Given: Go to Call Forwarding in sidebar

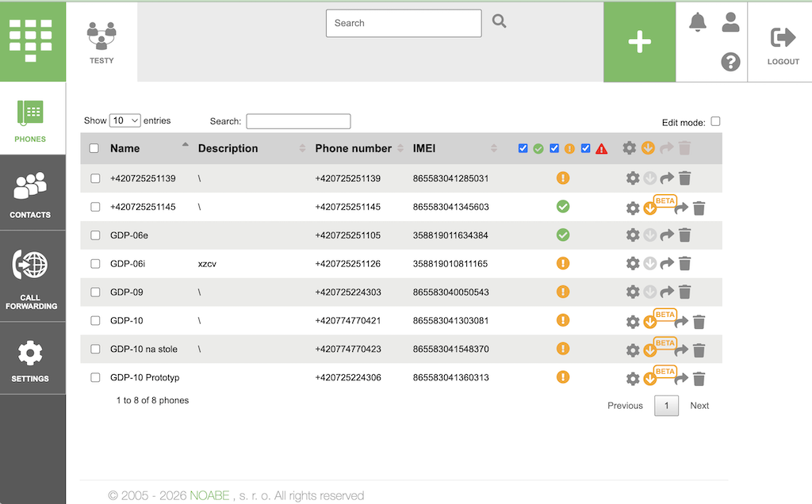Looking at the screenshot, I should tap(31, 277).
